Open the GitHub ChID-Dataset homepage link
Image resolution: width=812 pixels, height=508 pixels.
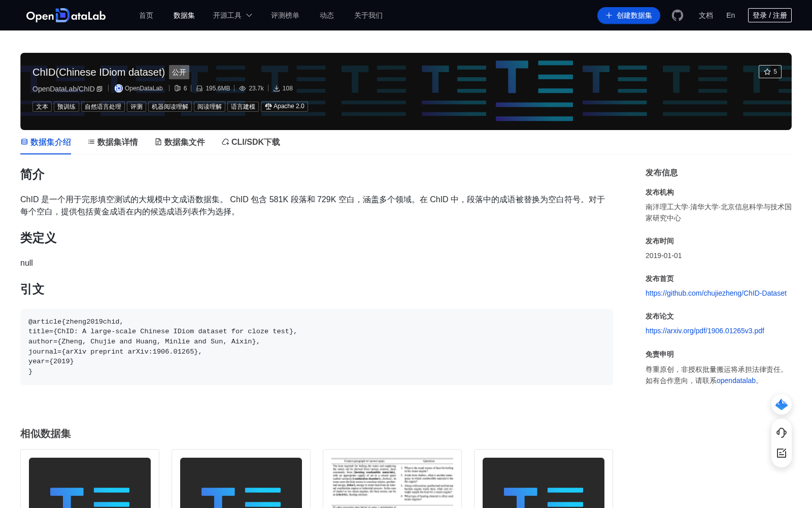(x=716, y=293)
